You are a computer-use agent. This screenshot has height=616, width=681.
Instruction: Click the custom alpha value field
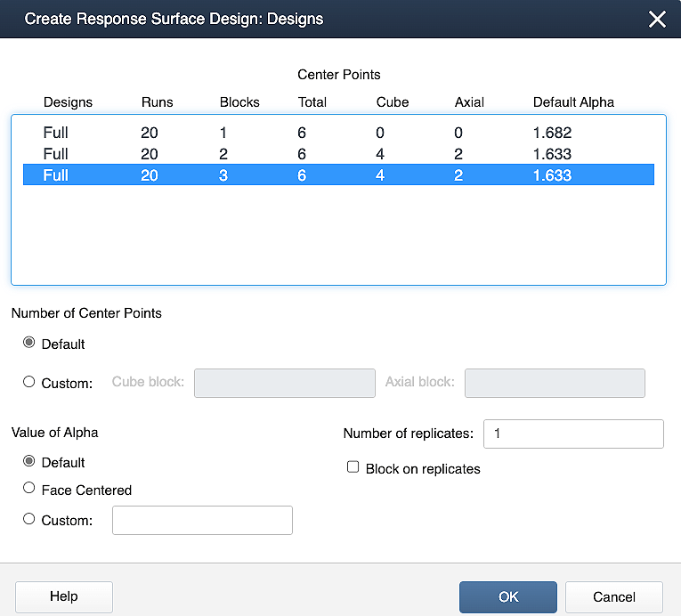202,520
